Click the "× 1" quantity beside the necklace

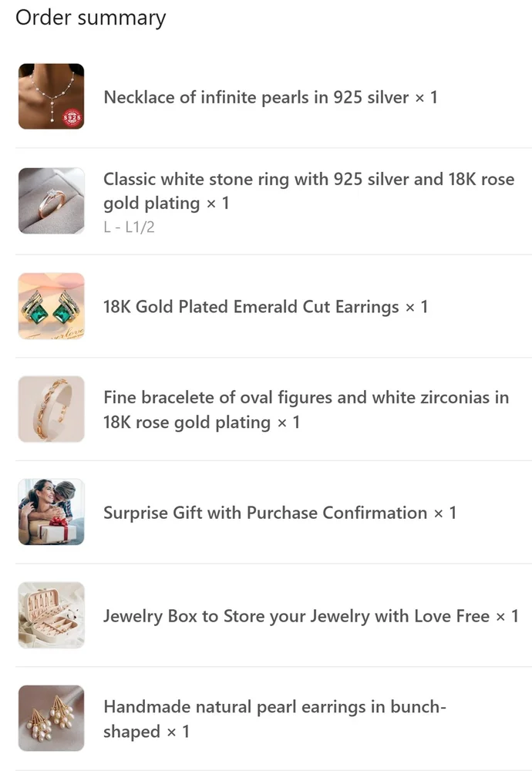tap(426, 97)
